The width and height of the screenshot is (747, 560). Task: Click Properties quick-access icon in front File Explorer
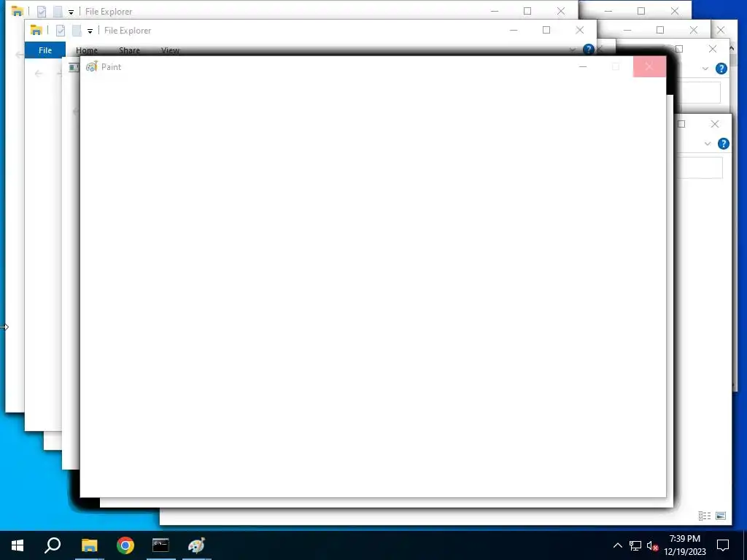coord(61,30)
